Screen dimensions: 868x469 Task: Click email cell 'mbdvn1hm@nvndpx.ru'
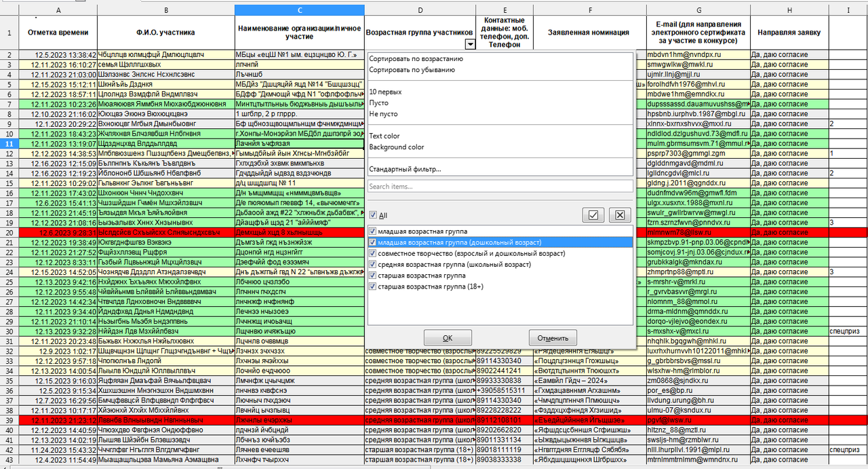(698, 55)
